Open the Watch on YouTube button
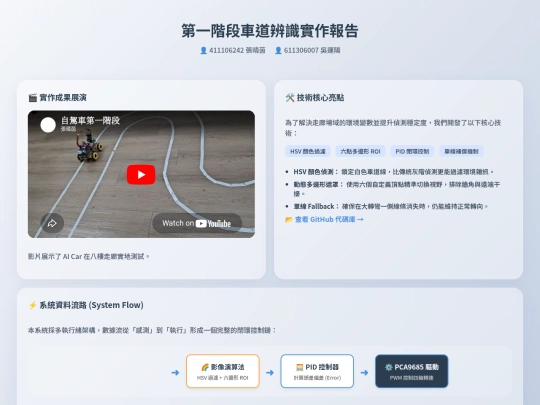Screen dimensions: 540x405 click(x=197, y=223)
